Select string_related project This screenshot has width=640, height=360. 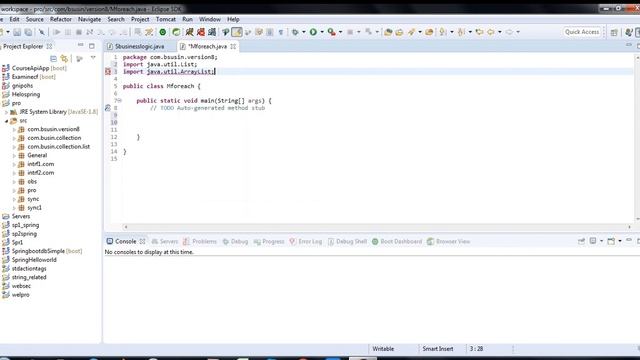point(29,277)
